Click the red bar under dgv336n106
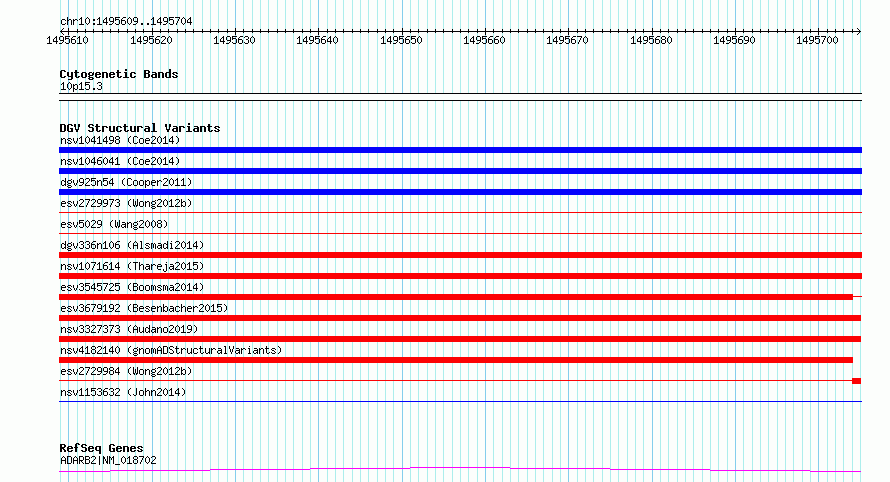 point(460,255)
